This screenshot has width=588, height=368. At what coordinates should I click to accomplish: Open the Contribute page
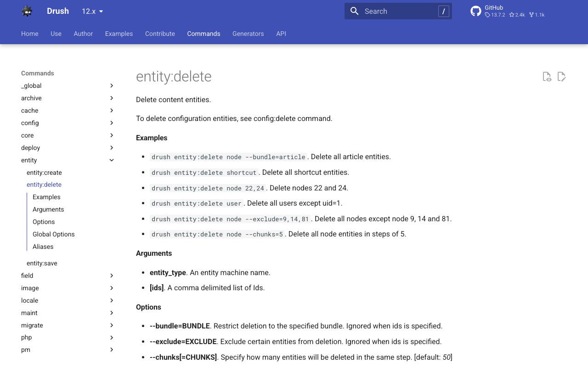tap(160, 34)
